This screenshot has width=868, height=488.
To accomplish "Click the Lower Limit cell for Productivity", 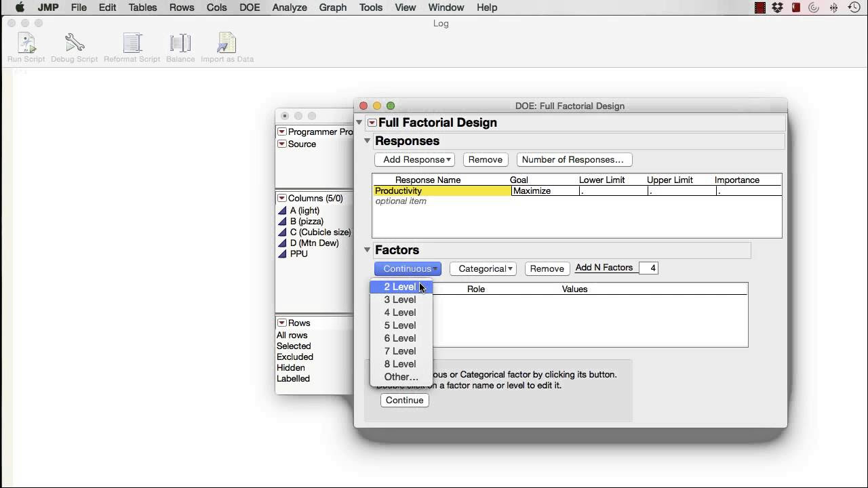I will (x=613, y=191).
